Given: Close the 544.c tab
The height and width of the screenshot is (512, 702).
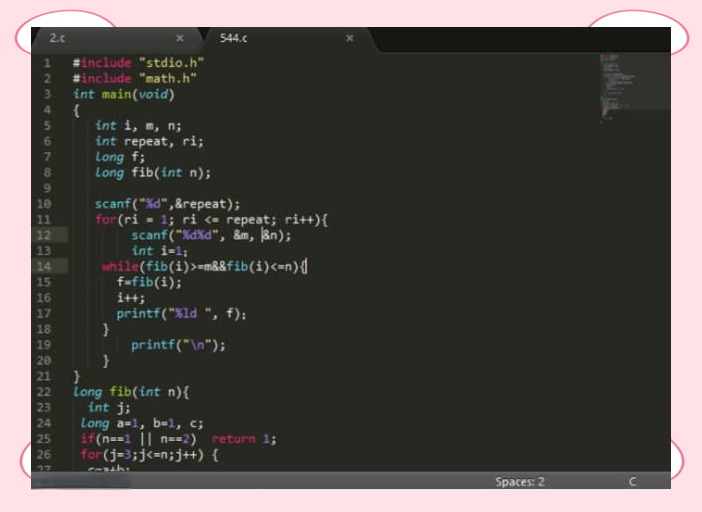Looking at the screenshot, I should (x=350, y=38).
